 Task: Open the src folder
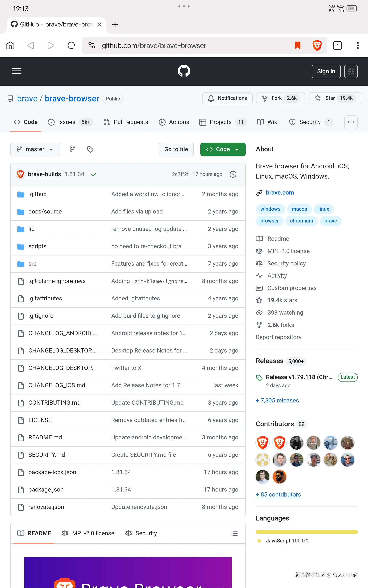pos(32,264)
